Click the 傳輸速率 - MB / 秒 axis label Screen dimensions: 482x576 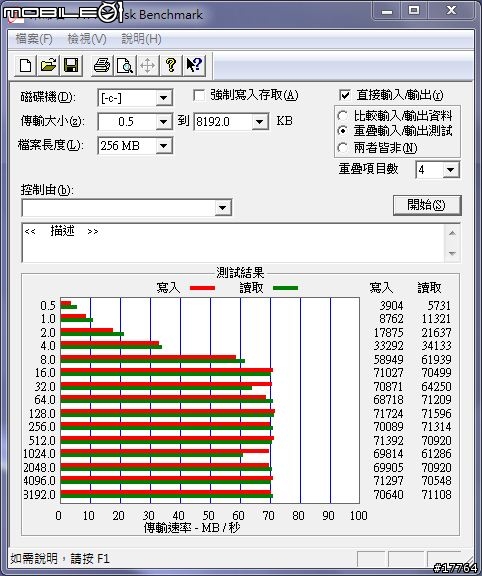coord(192,528)
